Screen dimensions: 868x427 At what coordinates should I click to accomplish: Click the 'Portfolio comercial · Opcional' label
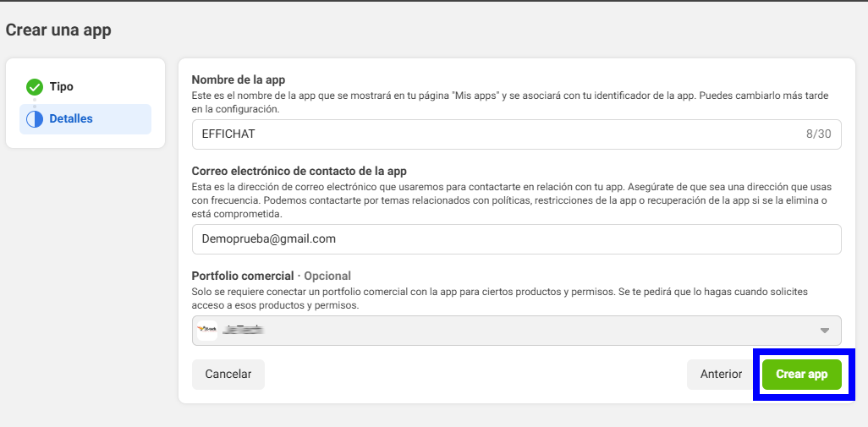point(272,276)
